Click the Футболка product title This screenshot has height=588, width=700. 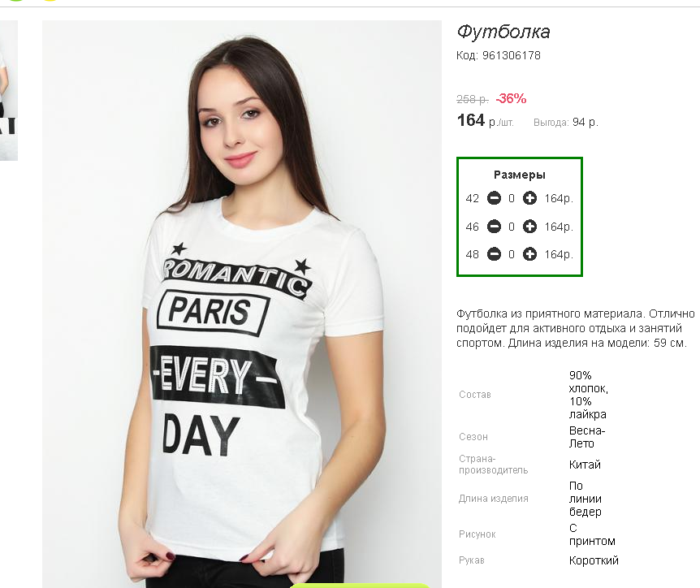[503, 32]
